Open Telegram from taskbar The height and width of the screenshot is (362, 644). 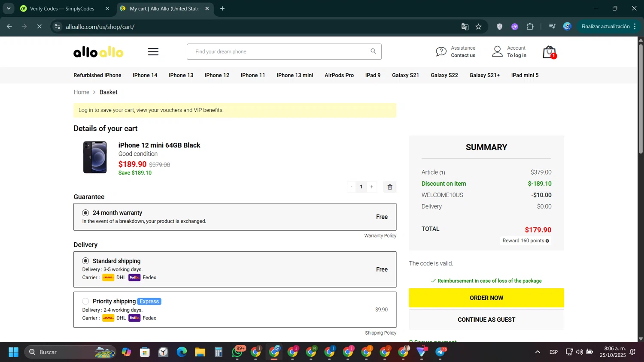[440, 352]
